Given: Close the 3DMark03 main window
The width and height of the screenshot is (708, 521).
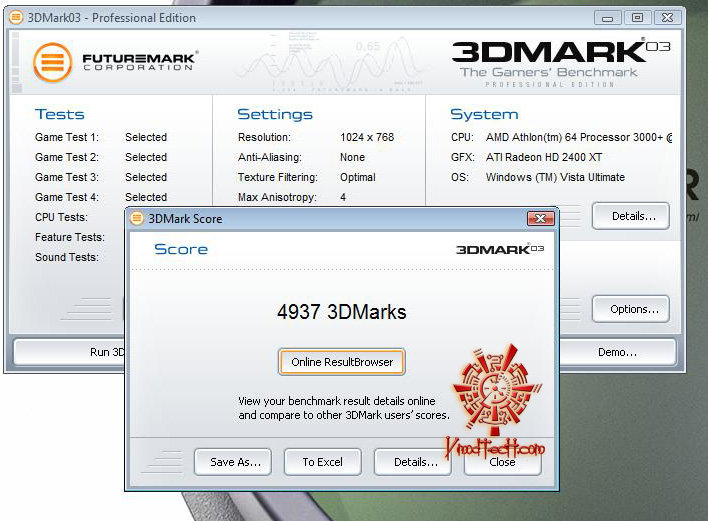Looking at the screenshot, I should (667, 18).
